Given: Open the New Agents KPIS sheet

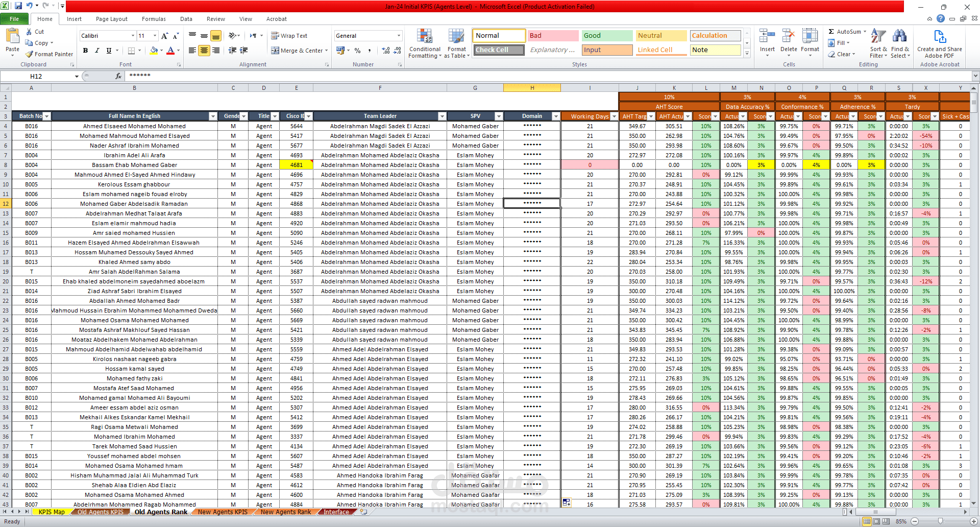Looking at the screenshot, I should (x=222, y=512).
